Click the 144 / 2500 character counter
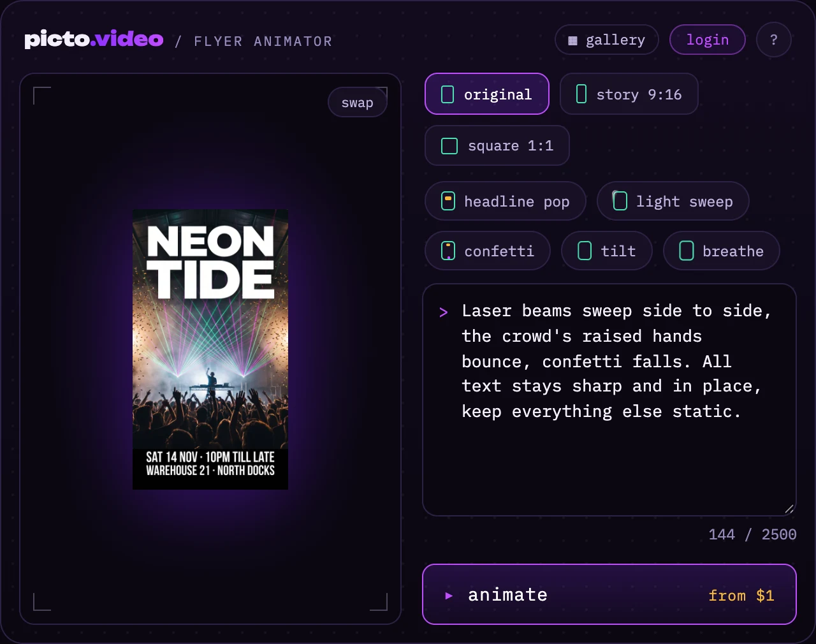816x644 pixels. click(x=752, y=534)
